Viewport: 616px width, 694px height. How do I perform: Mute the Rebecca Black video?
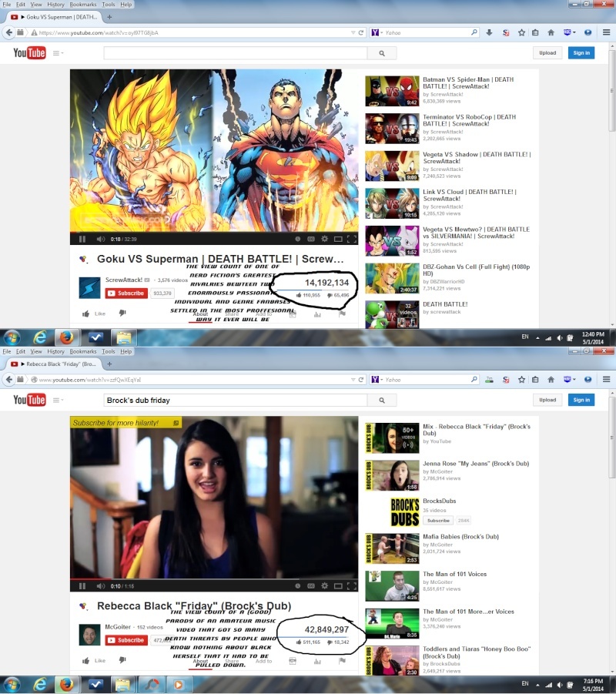click(100, 586)
